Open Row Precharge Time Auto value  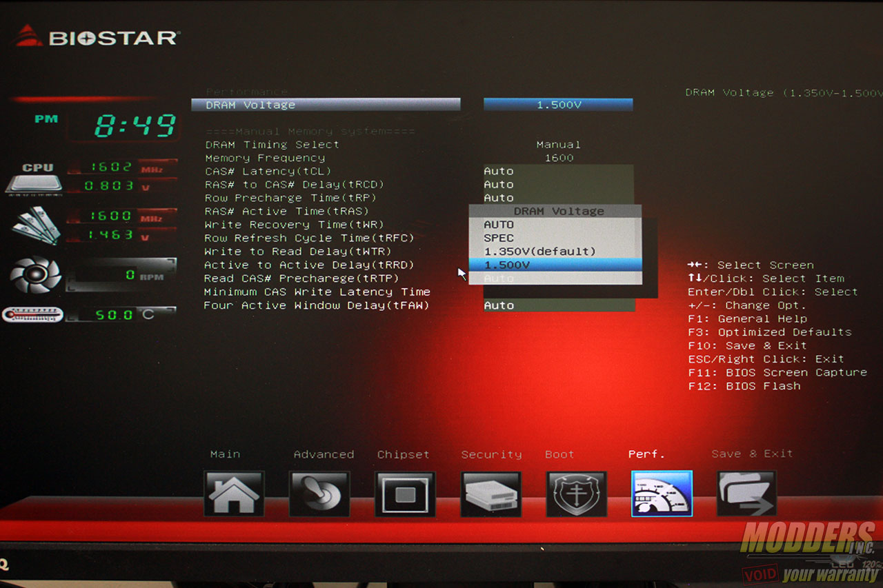pyautogui.click(x=559, y=198)
